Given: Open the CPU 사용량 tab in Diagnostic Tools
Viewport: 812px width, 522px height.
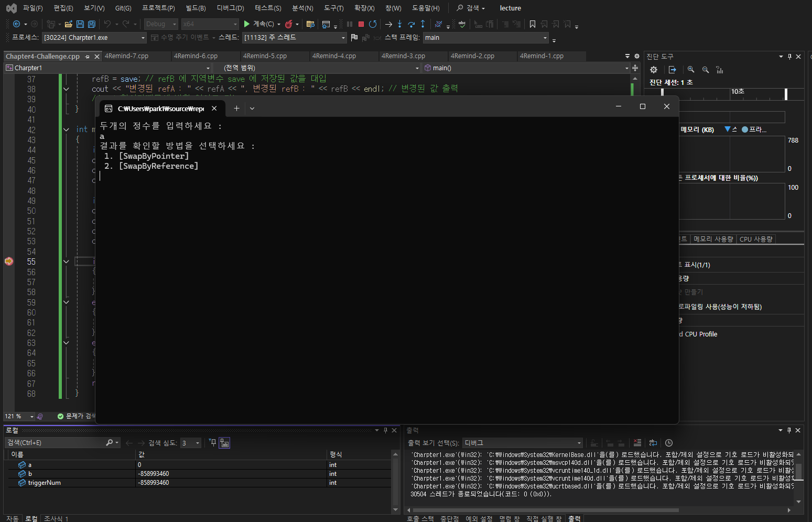Looking at the screenshot, I should 756,239.
